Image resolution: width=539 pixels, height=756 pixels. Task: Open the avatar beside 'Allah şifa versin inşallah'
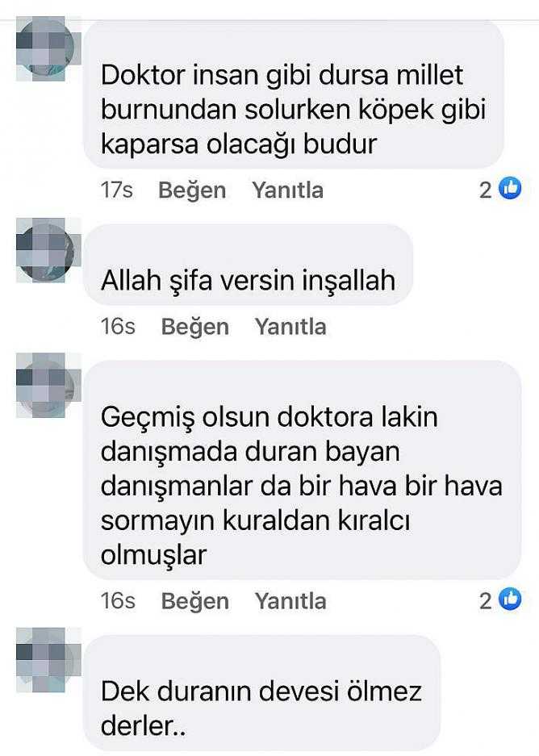click(x=48, y=250)
